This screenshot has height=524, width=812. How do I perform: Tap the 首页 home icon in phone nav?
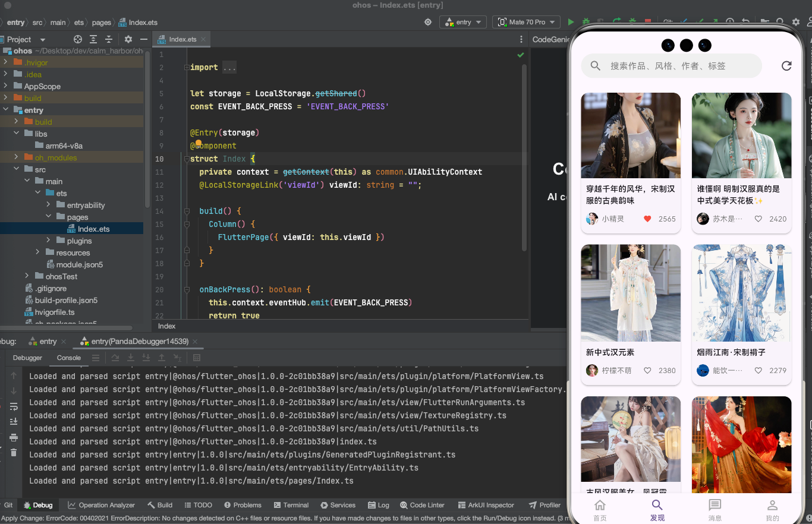tap(600, 505)
